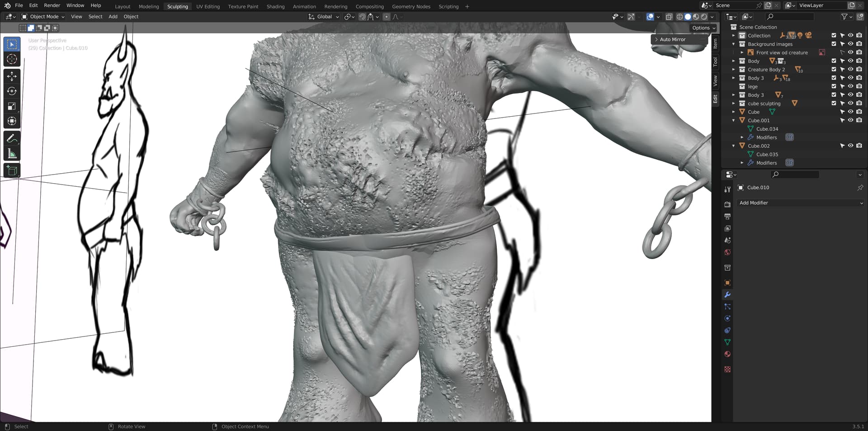Screen dimensions: 868x431
Task: Choose the Scale tool
Action: [12, 106]
